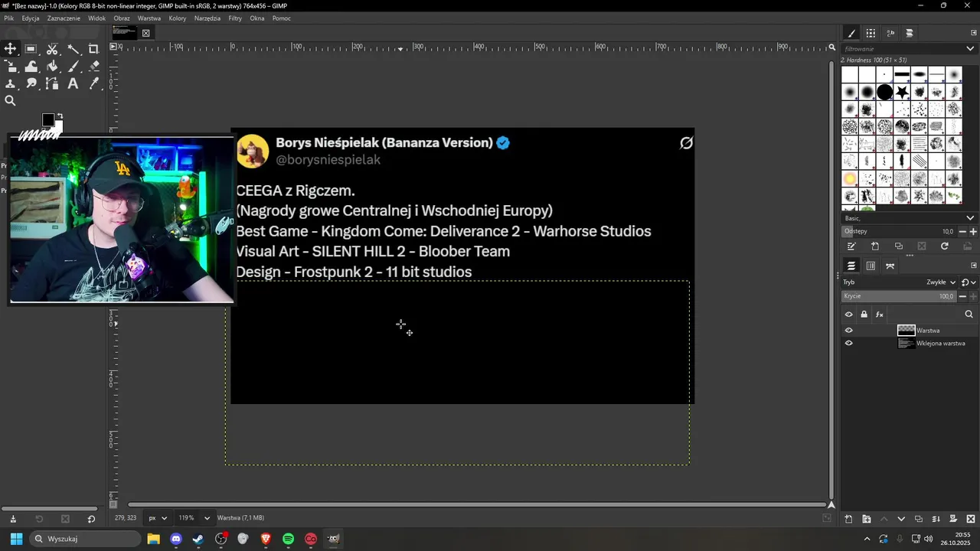Open the layer mode group switcher dropdown

[x=969, y=282]
